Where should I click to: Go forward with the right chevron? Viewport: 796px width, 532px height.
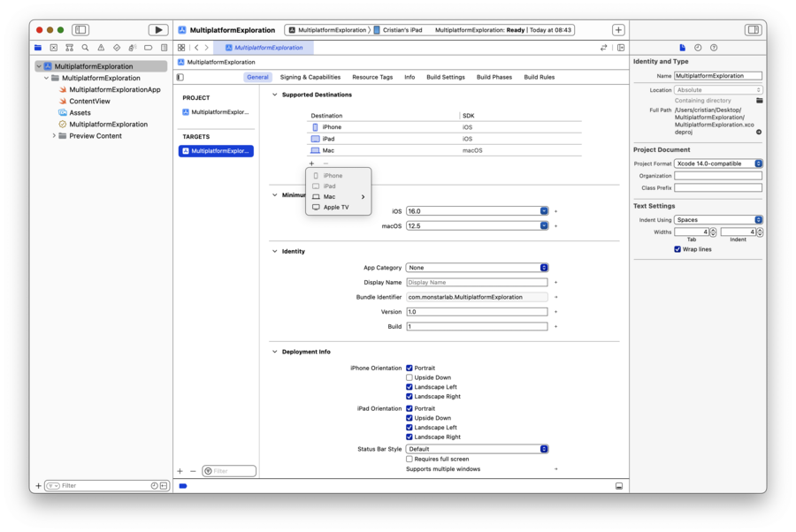[207, 48]
